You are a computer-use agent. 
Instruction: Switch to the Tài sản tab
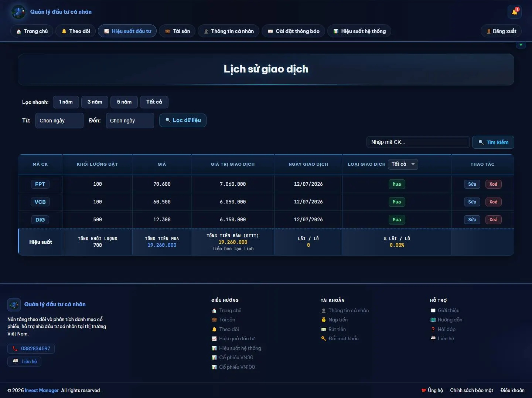tap(177, 31)
